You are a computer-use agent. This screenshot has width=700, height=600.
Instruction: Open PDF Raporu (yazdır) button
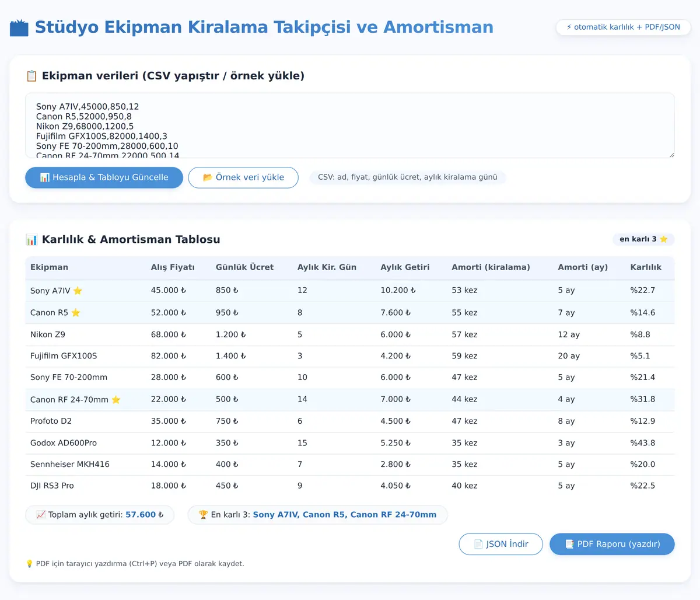click(x=612, y=544)
